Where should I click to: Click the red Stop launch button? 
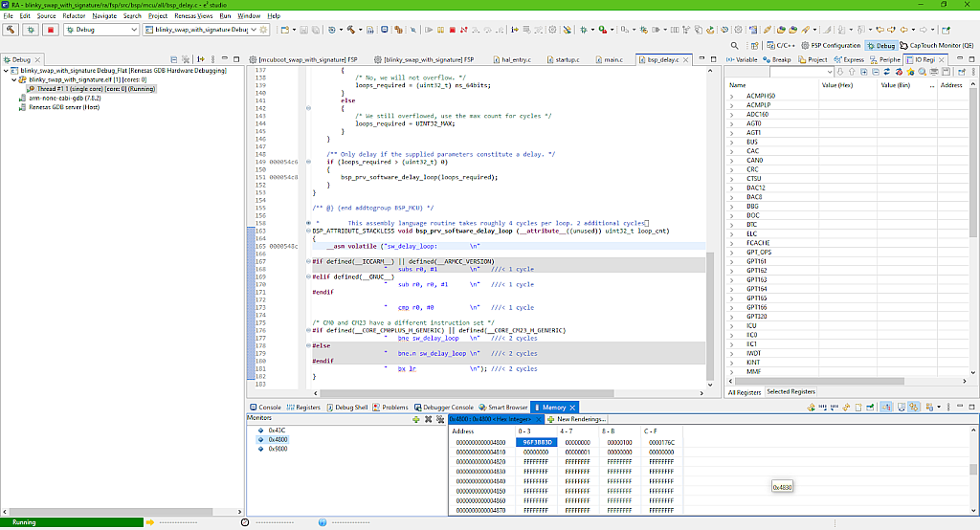coord(50,30)
